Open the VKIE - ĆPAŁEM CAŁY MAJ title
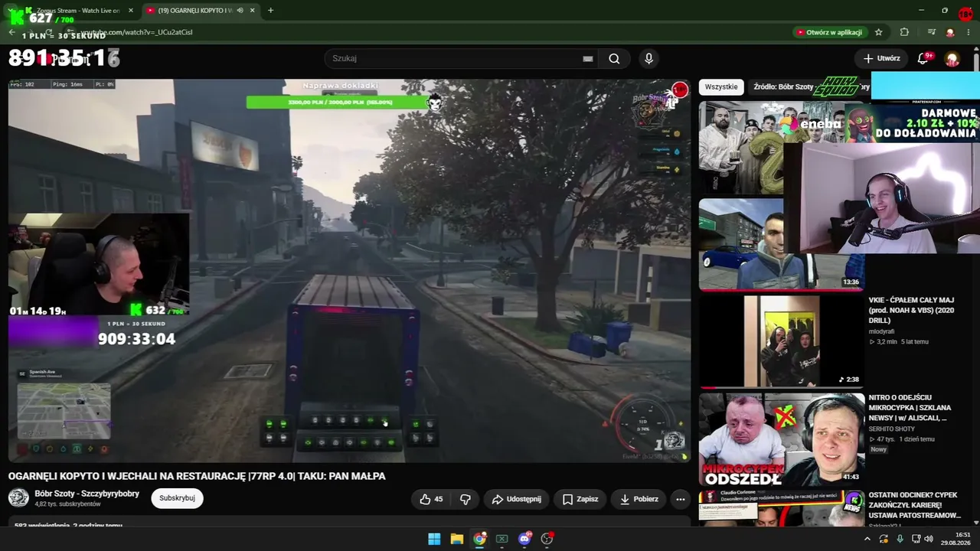Viewport: 980px width, 551px height. pyautogui.click(x=912, y=310)
